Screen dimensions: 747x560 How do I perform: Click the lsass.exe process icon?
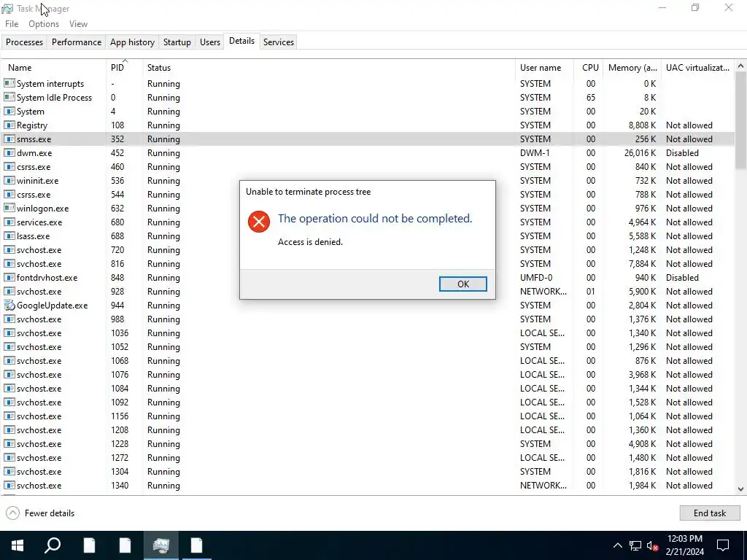click(9, 236)
